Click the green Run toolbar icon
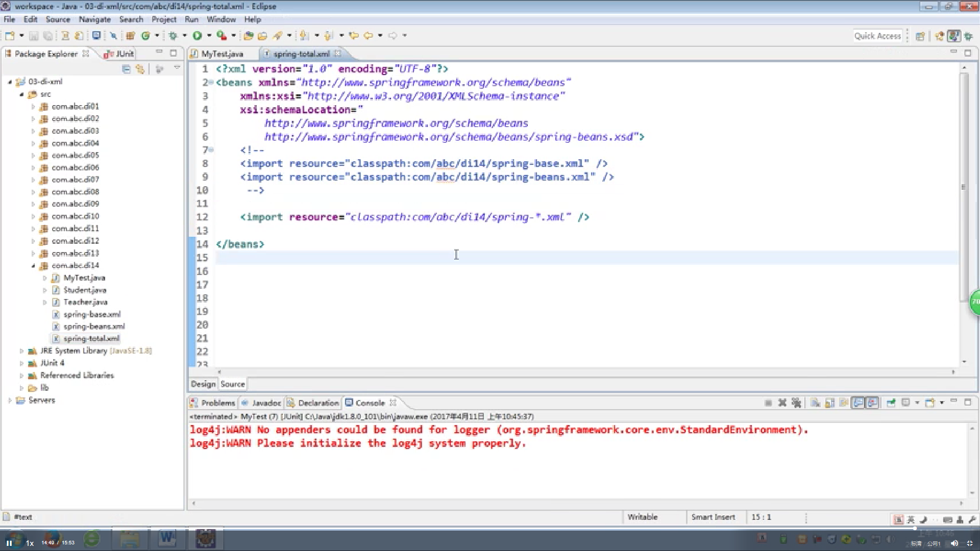Screen dimensions: 980x551 coord(197,36)
